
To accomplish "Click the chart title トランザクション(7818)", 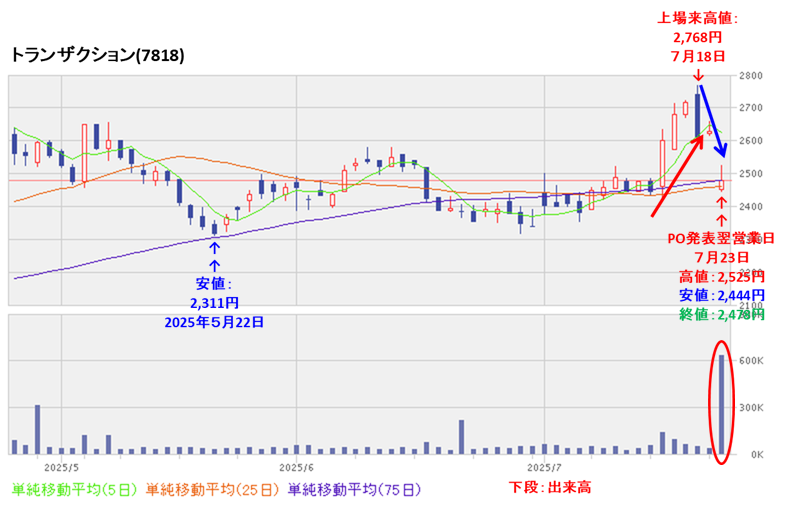I will coord(97,55).
